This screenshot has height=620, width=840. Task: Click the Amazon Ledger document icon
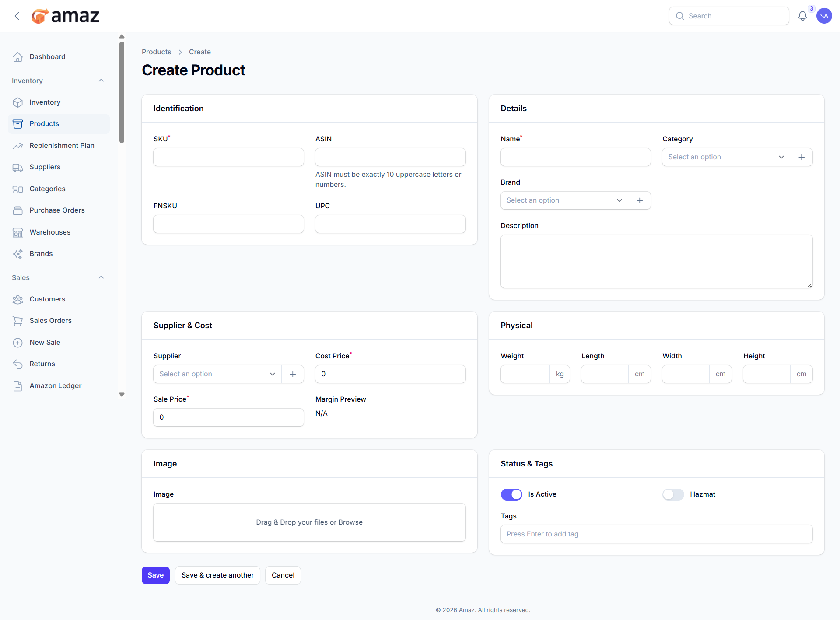pyautogui.click(x=17, y=386)
